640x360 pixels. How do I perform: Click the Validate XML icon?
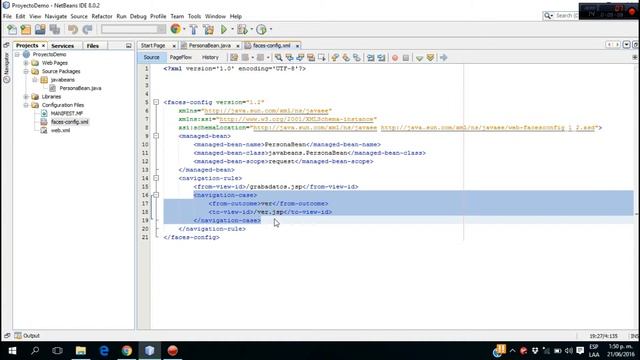tap(430, 58)
